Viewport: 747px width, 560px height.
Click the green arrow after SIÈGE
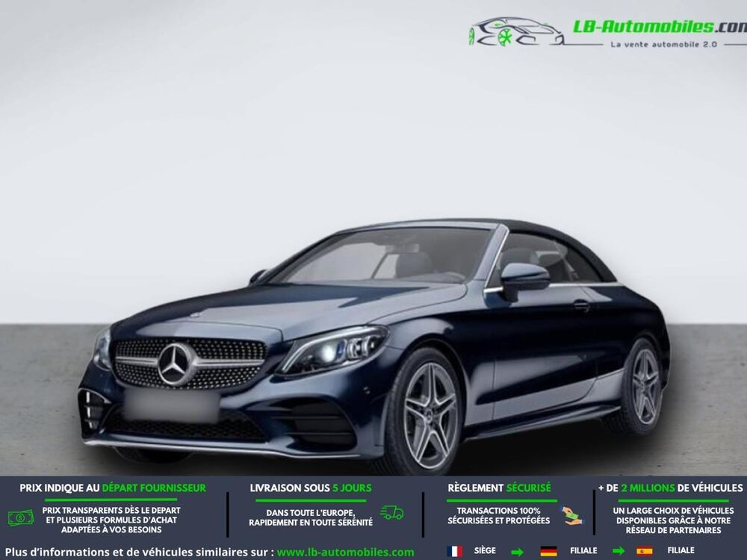tap(517, 552)
